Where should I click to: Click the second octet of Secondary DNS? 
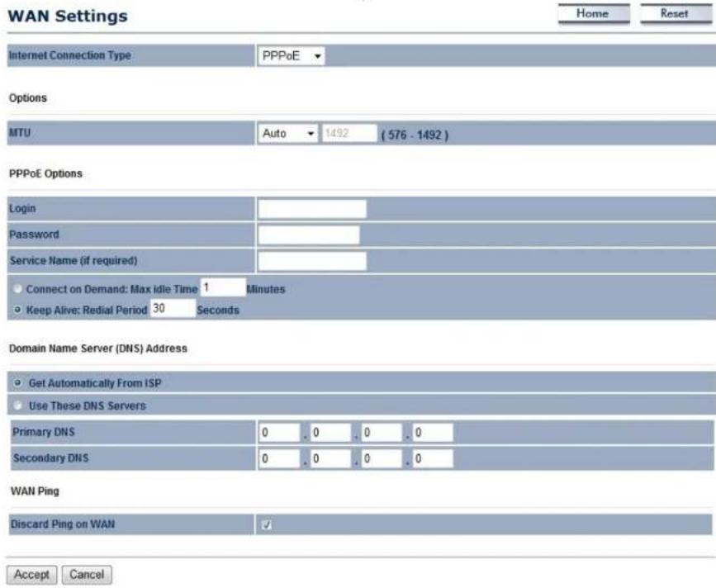pos(330,459)
